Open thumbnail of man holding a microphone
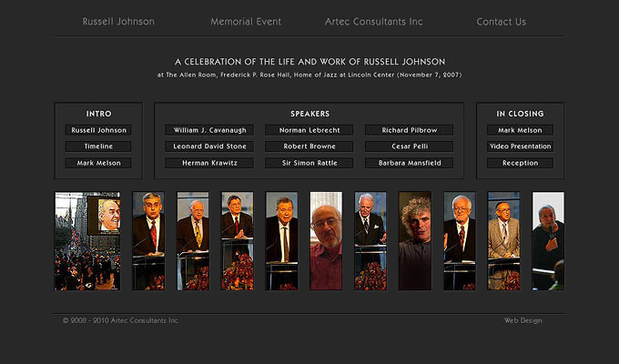 (548, 241)
